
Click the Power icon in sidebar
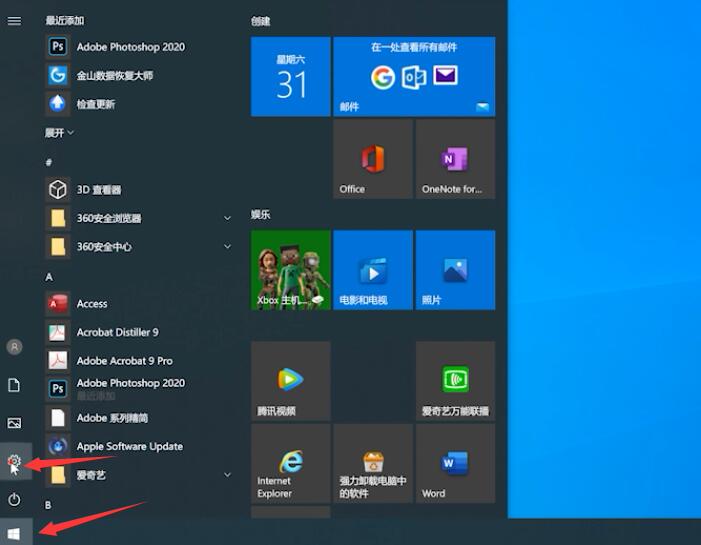pos(14,499)
